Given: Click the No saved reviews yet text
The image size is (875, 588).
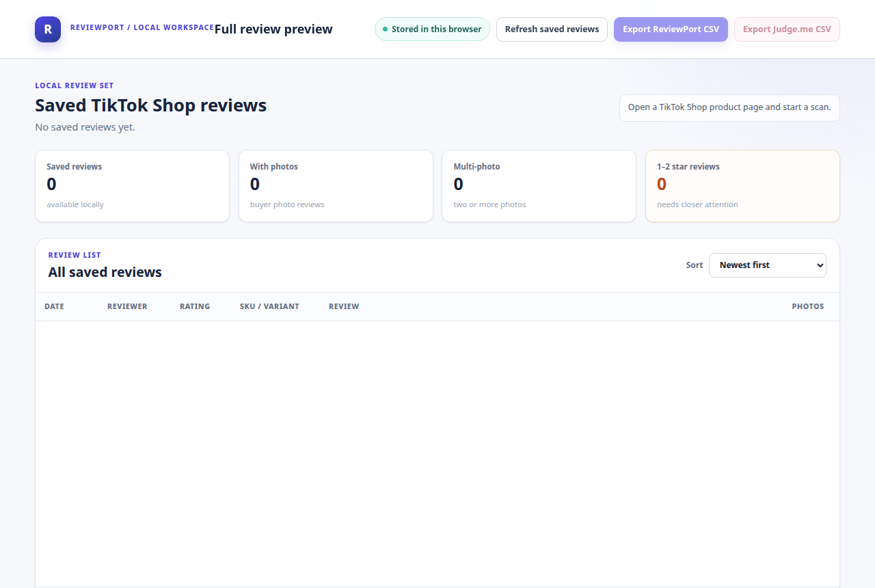Looking at the screenshot, I should click(85, 127).
